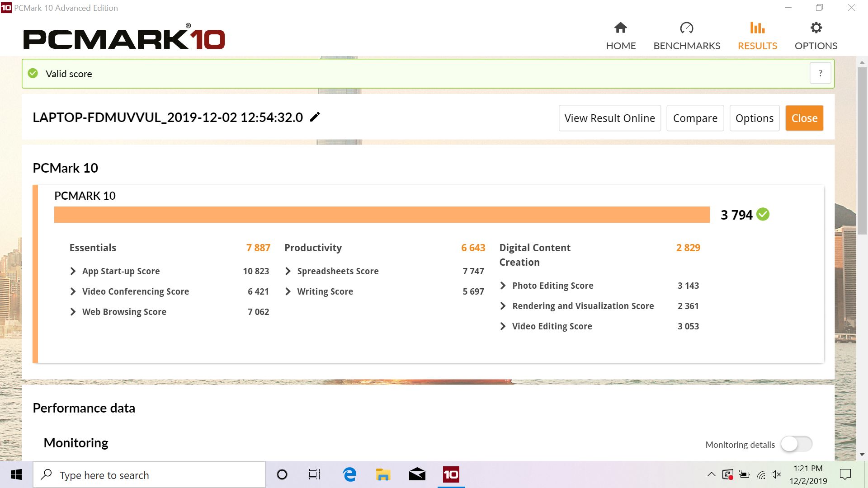
Task: Enable the Monitoring details toggle
Action: [797, 444]
